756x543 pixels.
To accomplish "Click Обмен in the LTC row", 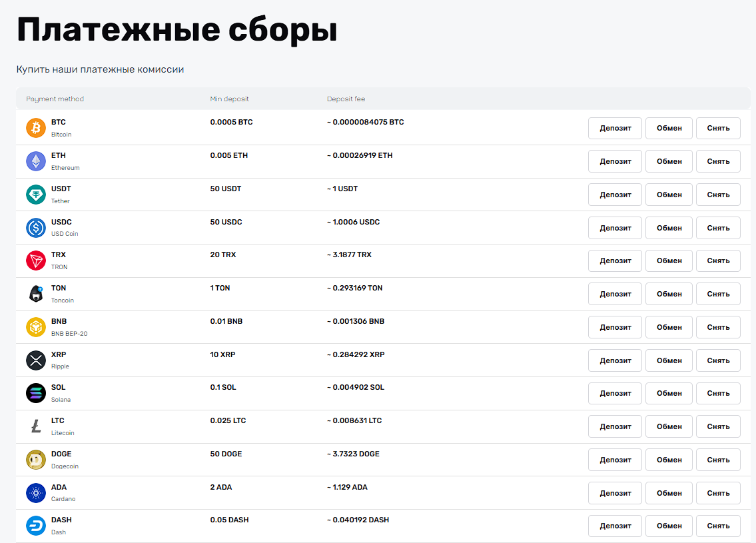I will click(x=669, y=427).
